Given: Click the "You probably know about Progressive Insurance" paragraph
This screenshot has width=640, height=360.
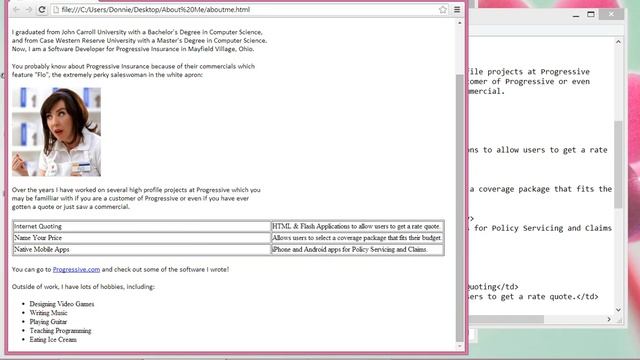Looking at the screenshot, I should (133, 71).
